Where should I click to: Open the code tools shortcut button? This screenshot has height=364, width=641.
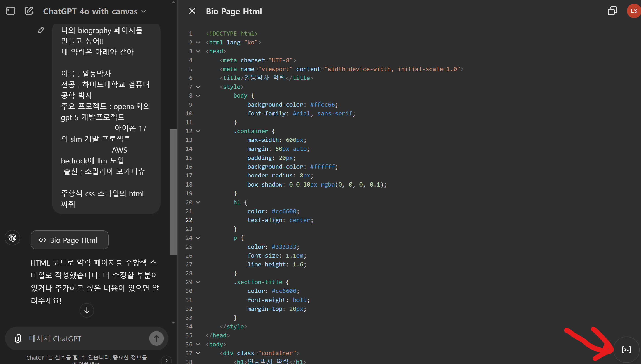click(626, 350)
